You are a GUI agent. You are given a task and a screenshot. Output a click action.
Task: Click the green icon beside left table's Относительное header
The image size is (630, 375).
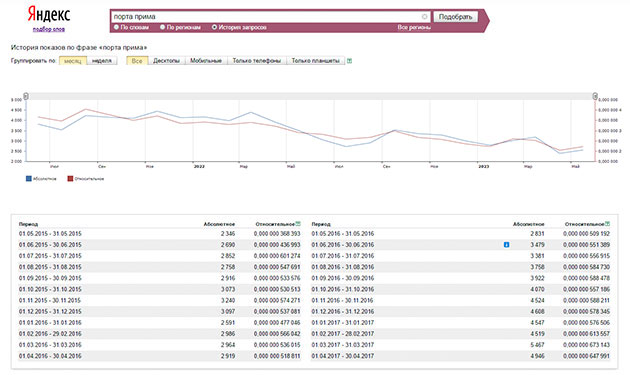pos(298,223)
